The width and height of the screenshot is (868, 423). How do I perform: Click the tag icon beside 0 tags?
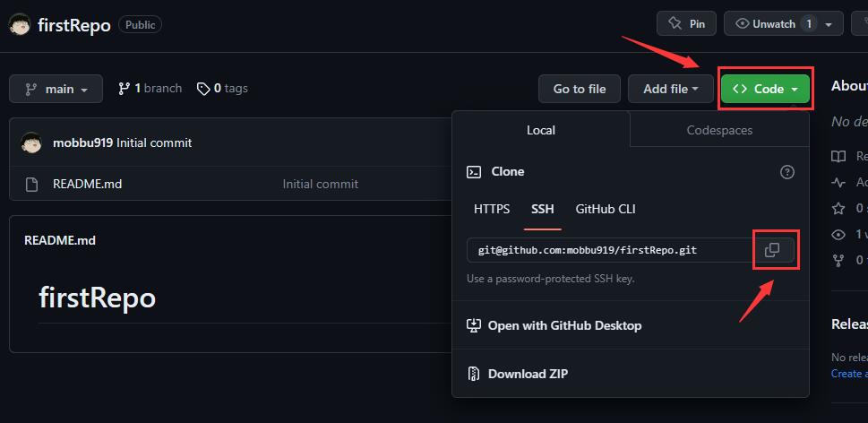203,89
